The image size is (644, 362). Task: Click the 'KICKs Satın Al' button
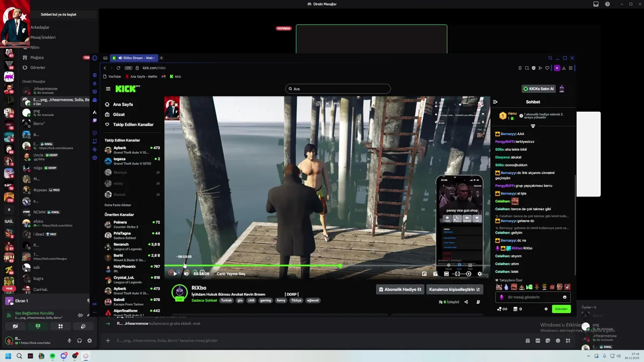click(x=538, y=89)
